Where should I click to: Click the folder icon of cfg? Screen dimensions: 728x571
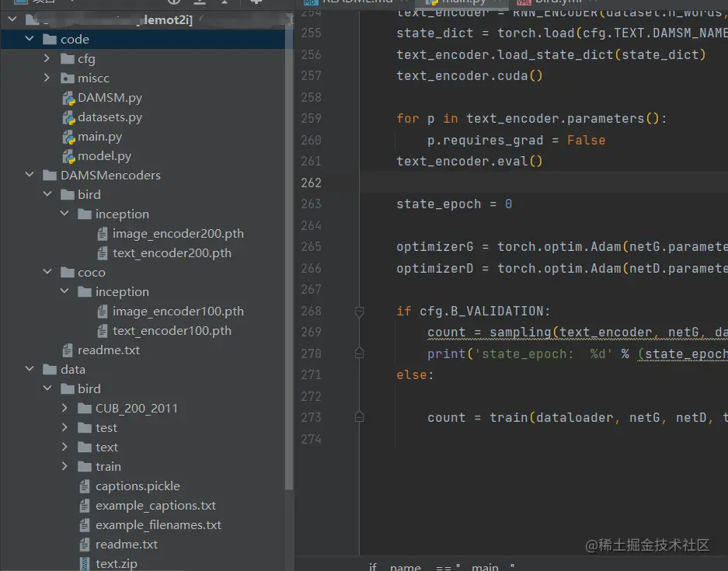click(68, 59)
